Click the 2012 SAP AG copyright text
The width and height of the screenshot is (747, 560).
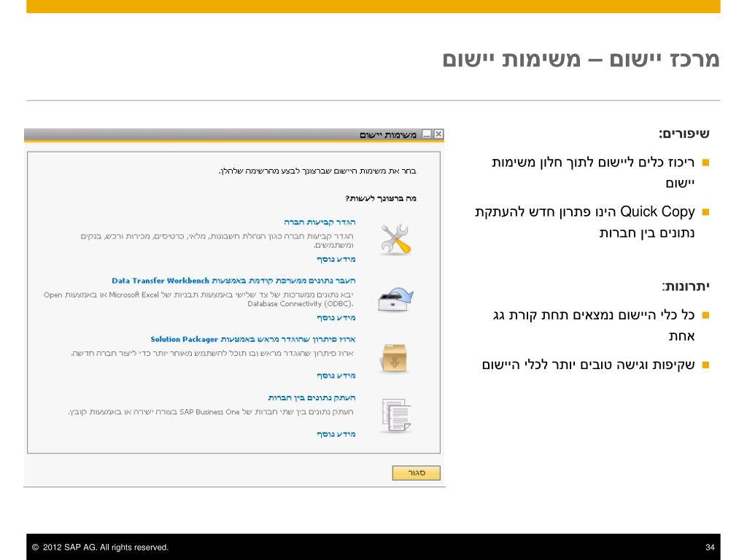(x=100, y=548)
